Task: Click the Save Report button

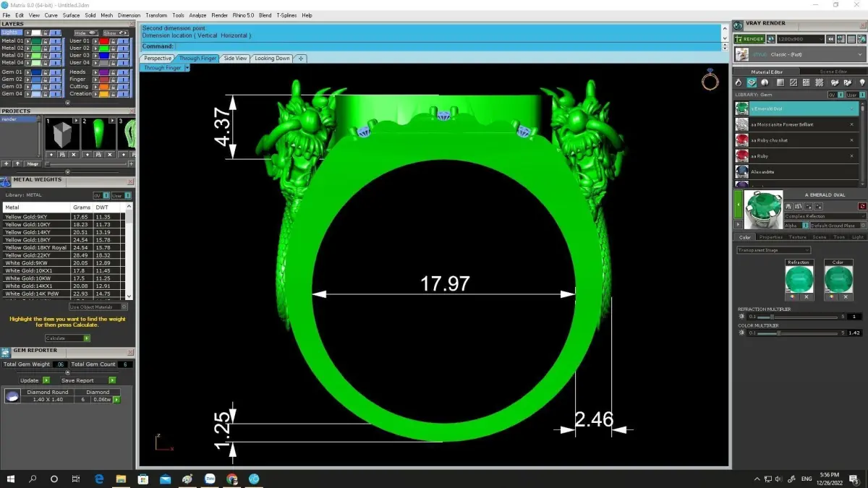Action: 88,380
